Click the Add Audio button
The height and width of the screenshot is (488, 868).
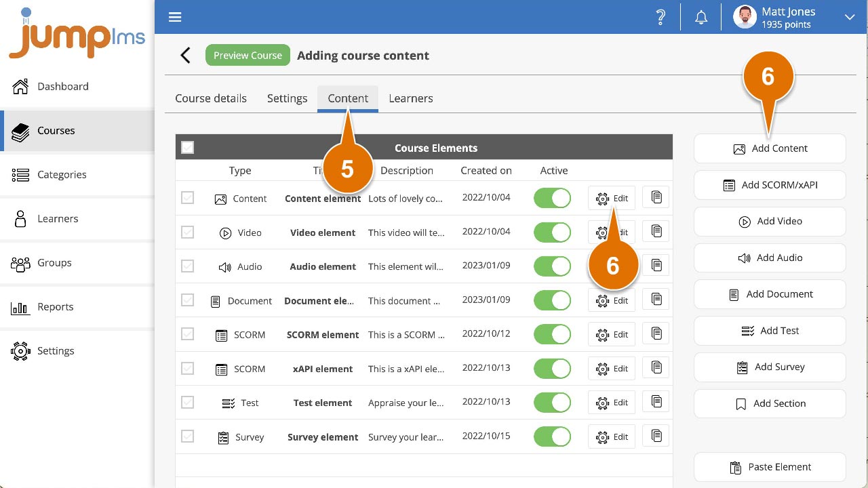click(770, 258)
